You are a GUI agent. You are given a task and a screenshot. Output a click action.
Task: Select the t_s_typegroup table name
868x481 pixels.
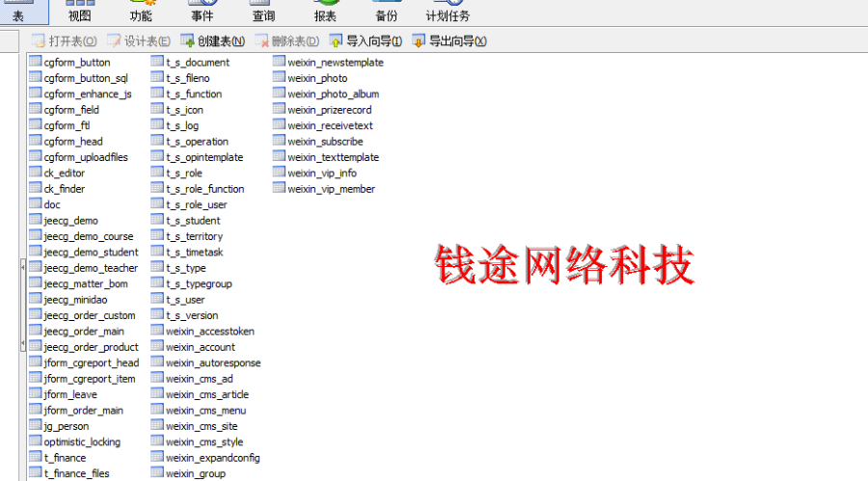(199, 284)
